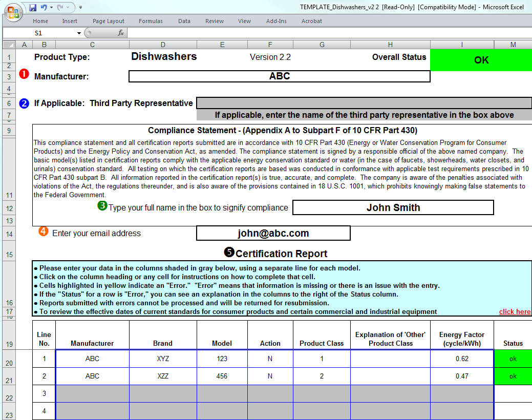Switch to the Formulas ribbon tab
This screenshot has height=420, width=532.
coord(151,21)
